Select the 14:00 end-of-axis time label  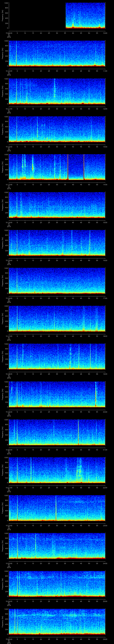point(105,184)
